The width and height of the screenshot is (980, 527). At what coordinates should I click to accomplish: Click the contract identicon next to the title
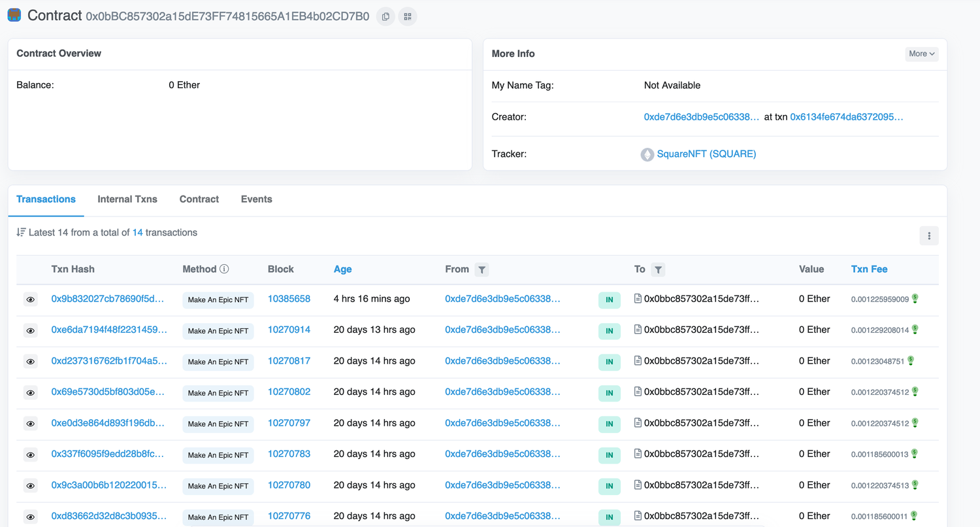pyautogui.click(x=14, y=15)
